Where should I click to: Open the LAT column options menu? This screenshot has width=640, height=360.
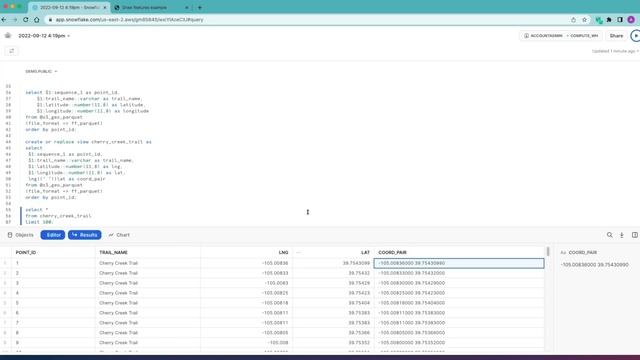click(298, 252)
